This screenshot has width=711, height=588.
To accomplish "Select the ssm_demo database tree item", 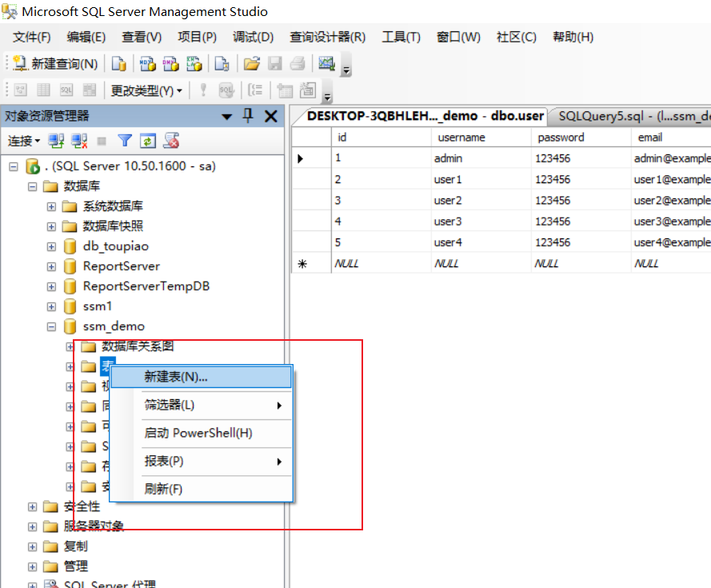I will [114, 326].
